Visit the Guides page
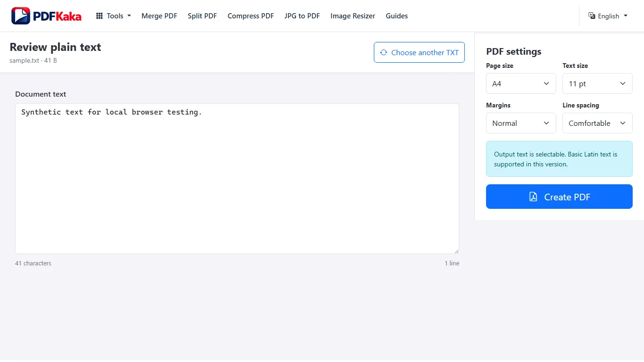 (x=397, y=16)
